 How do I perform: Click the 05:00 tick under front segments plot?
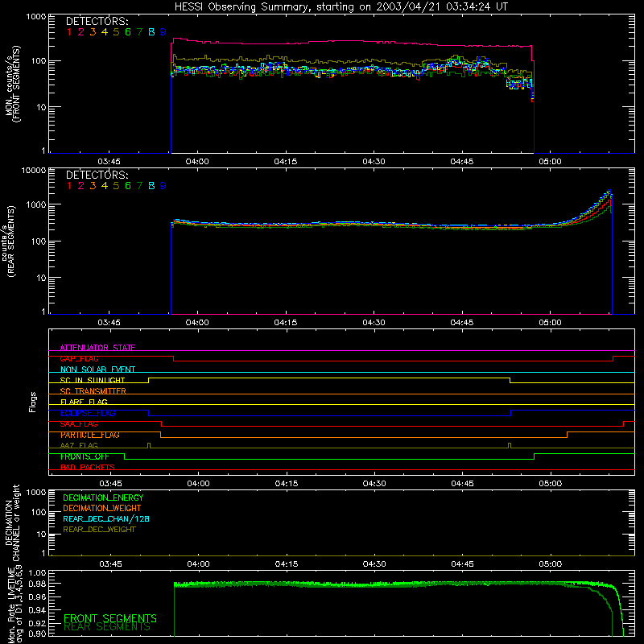[550, 162]
